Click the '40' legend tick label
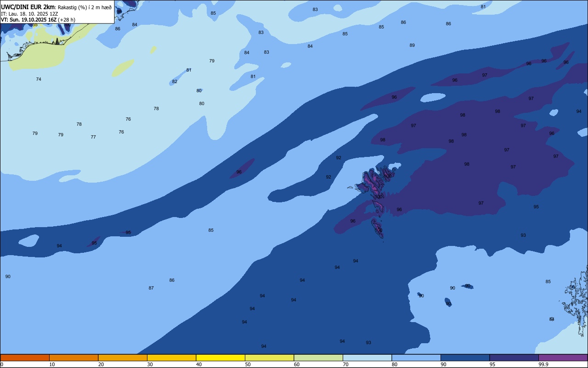Image resolution: width=588 pixels, height=368 pixels. [x=199, y=364]
